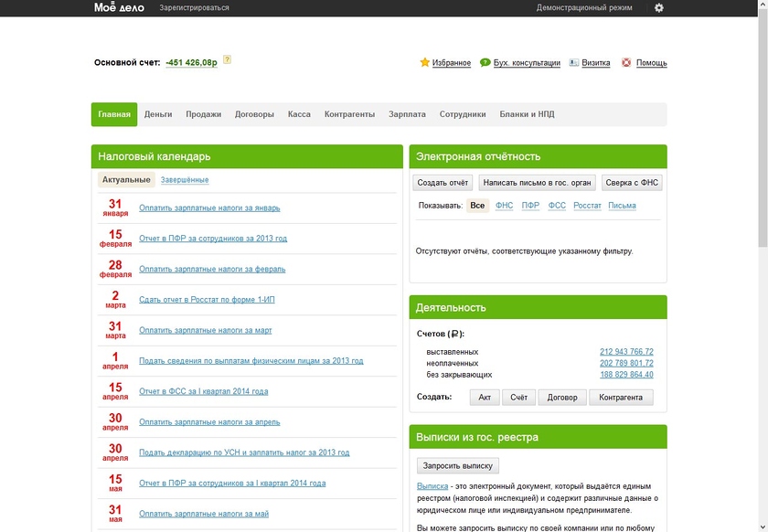Viewport: 768px width, 532px height.
Task: Click the Сверка с ФНС button
Action: point(631,183)
